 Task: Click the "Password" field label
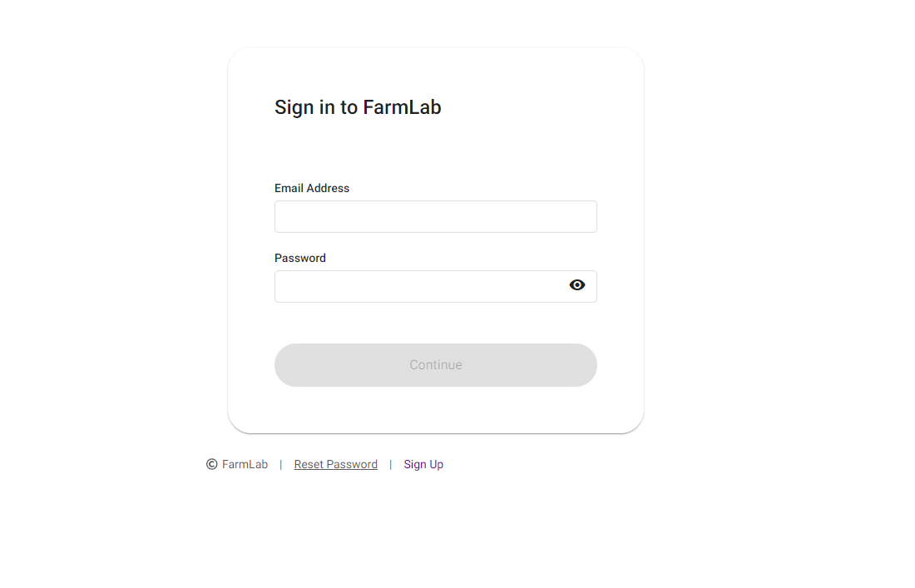(x=300, y=258)
